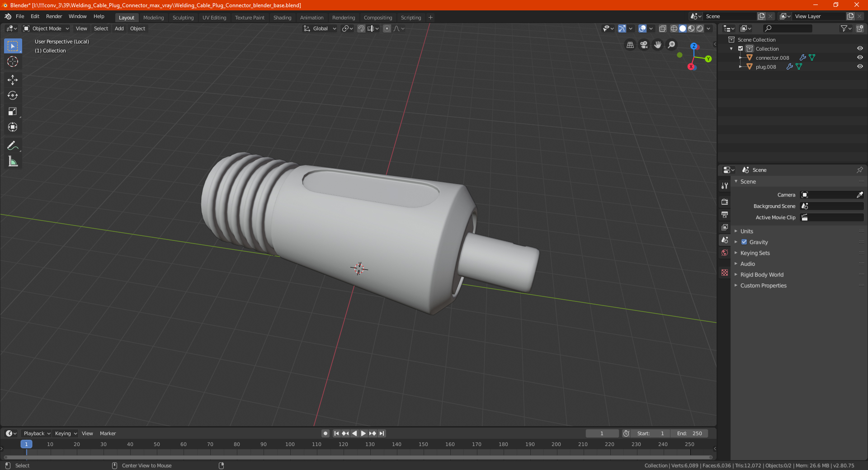
Task: Click the timeline frame 1 playhead marker
Action: click(x=26, y=444)
